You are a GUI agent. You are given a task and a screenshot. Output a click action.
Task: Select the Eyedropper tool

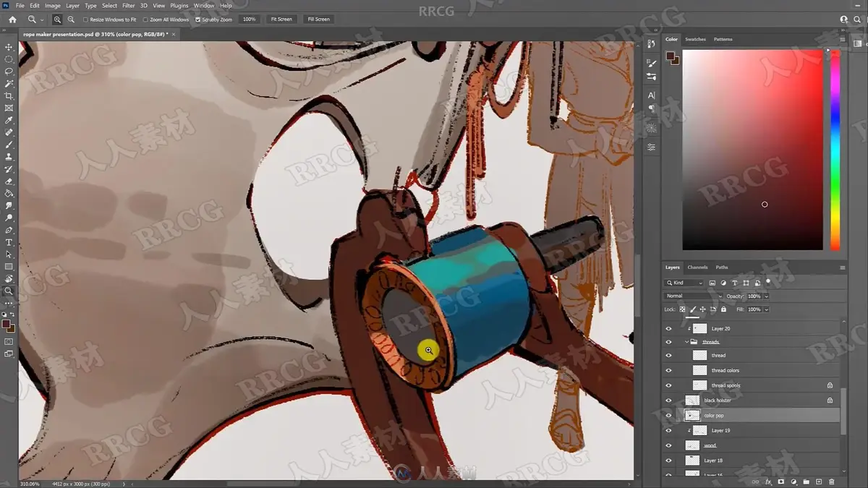coord(9,121)
